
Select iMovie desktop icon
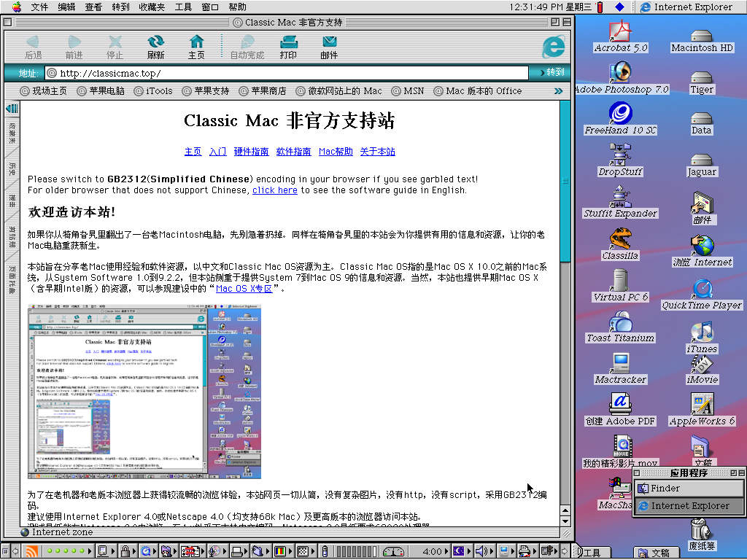[x=703, y=364]
